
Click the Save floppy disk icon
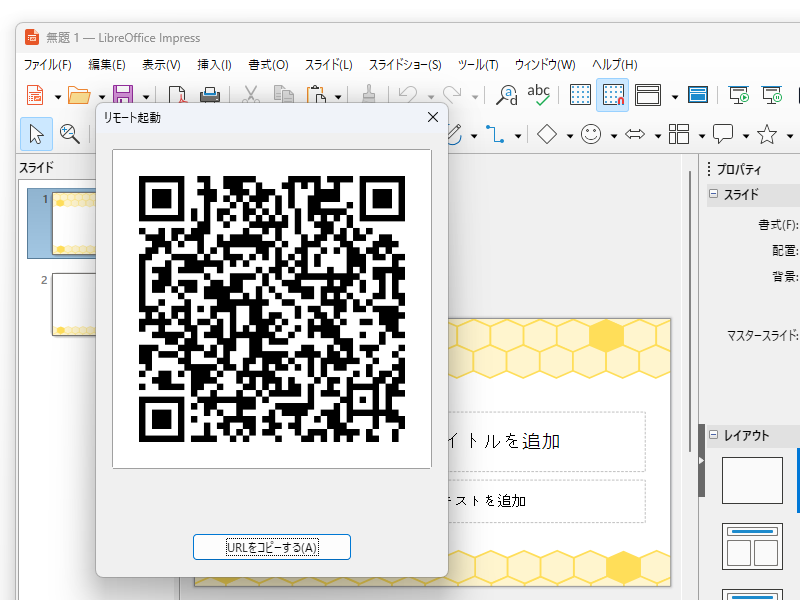pos(123,95)
